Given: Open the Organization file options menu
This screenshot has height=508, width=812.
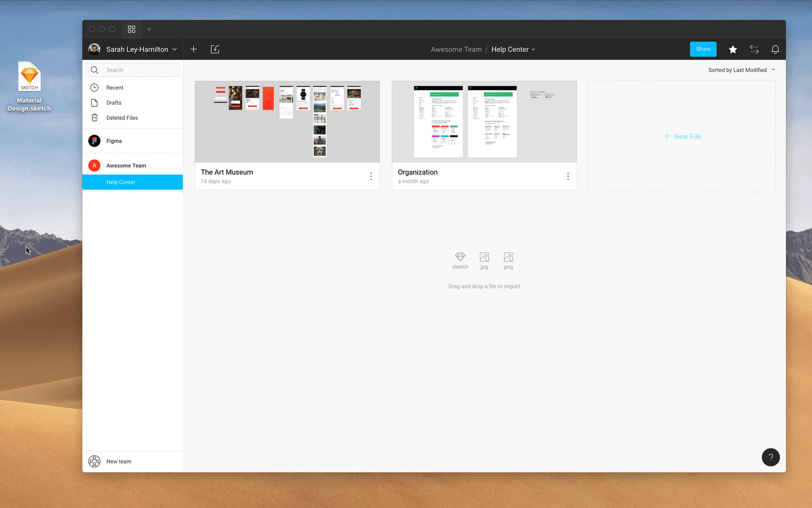Looking at the screenshot, I should (x=568, y=177).
